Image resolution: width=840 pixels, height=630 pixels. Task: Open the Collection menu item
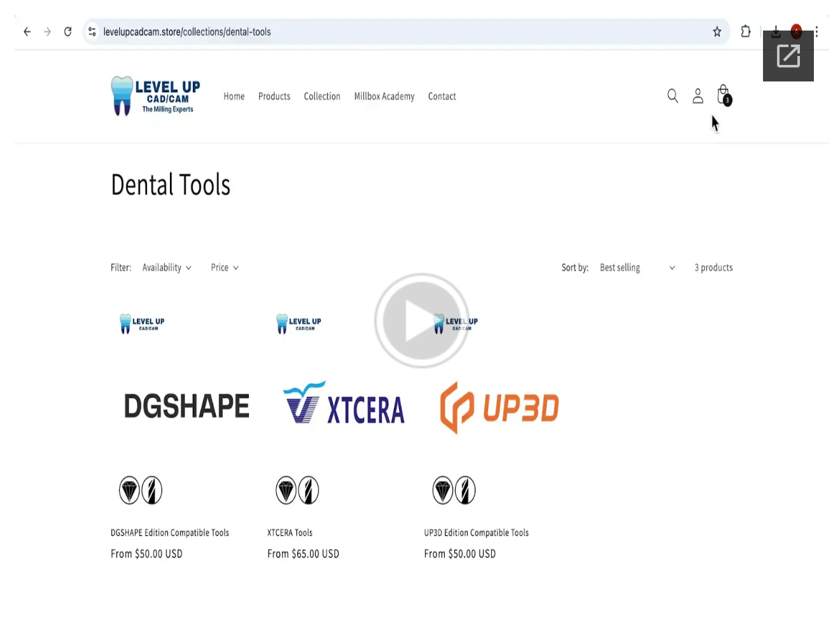pos(322,96)
